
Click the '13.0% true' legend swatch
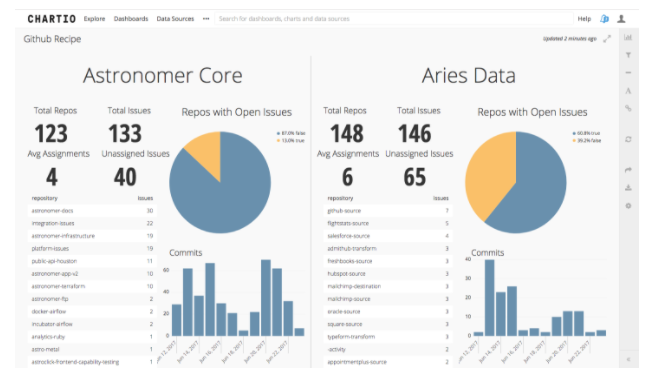[x=278, y=141]
